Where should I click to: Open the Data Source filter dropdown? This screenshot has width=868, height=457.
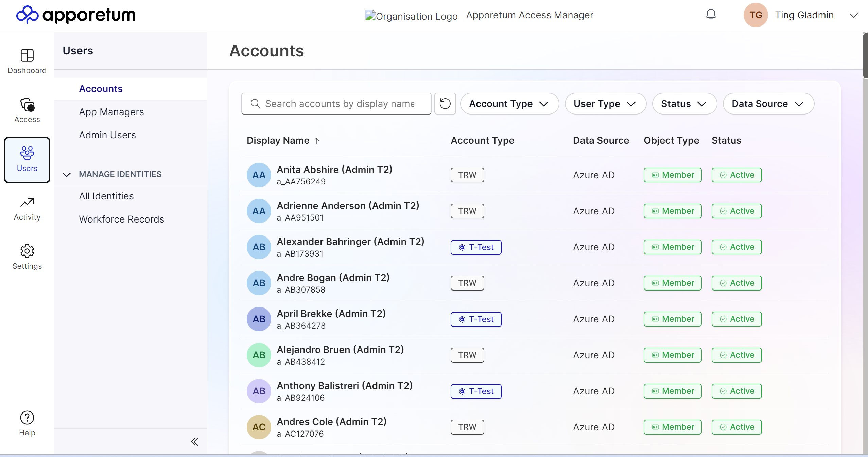click(768, 104)
